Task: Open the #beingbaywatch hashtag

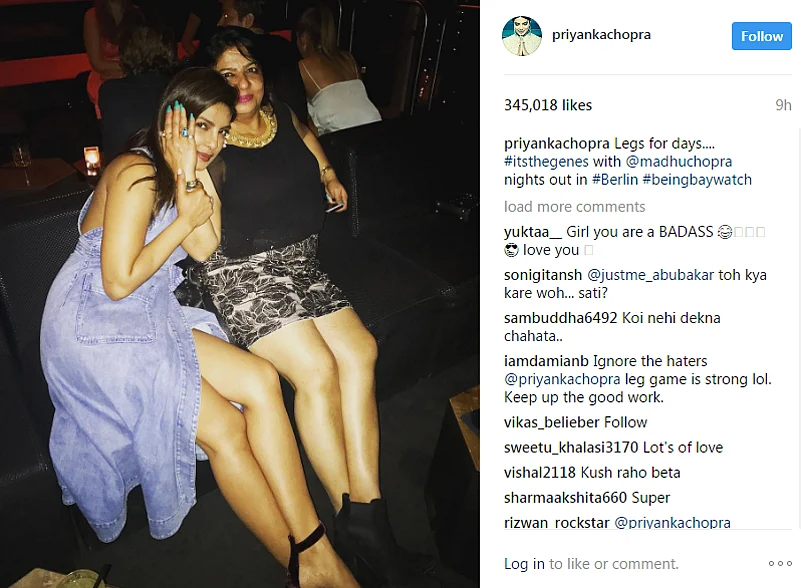Action: [x=697, y=180]
